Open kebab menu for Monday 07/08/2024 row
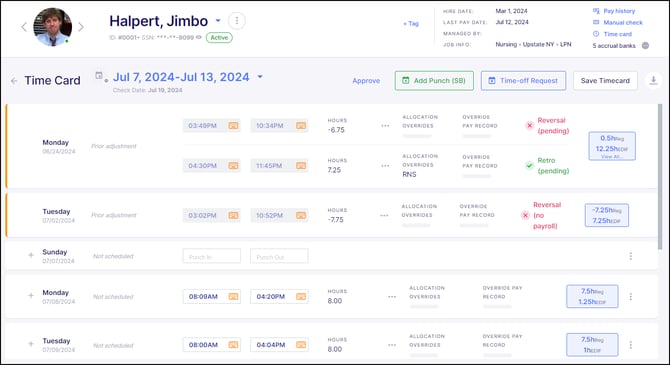Viewport: 670px width, 365px height. pyautogui.click(x=631, y=297)
